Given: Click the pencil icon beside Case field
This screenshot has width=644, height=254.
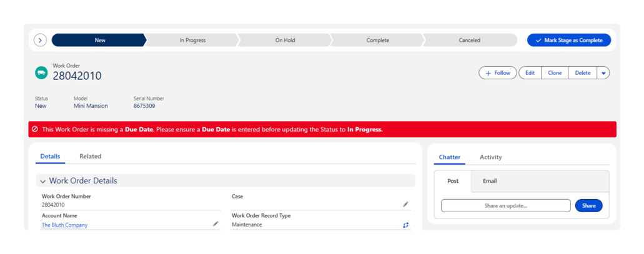Looking at the screenshot, I should [x=405, y=204].
